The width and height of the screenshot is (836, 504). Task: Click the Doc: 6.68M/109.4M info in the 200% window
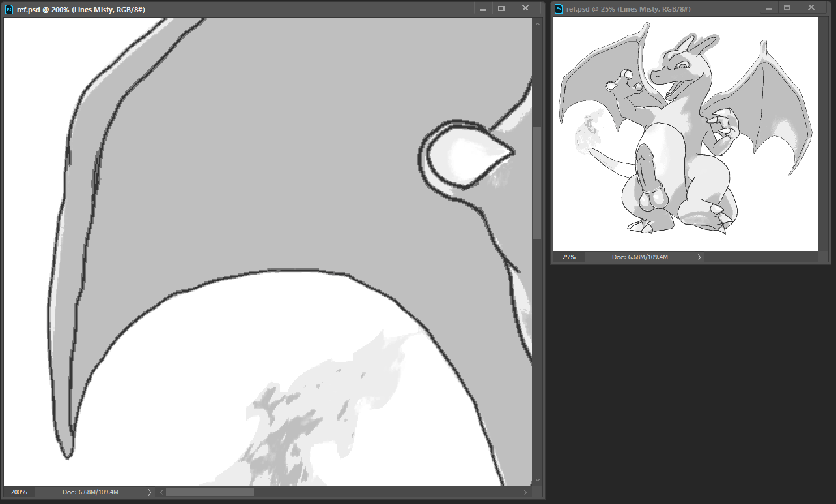[90, 492]
